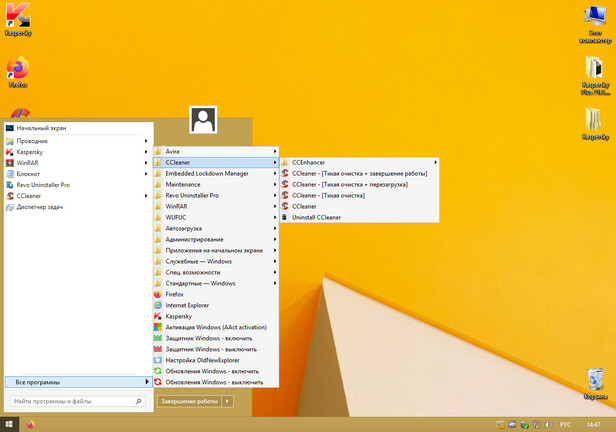Open the Recycle Bin desktop icon

(596, 383)
